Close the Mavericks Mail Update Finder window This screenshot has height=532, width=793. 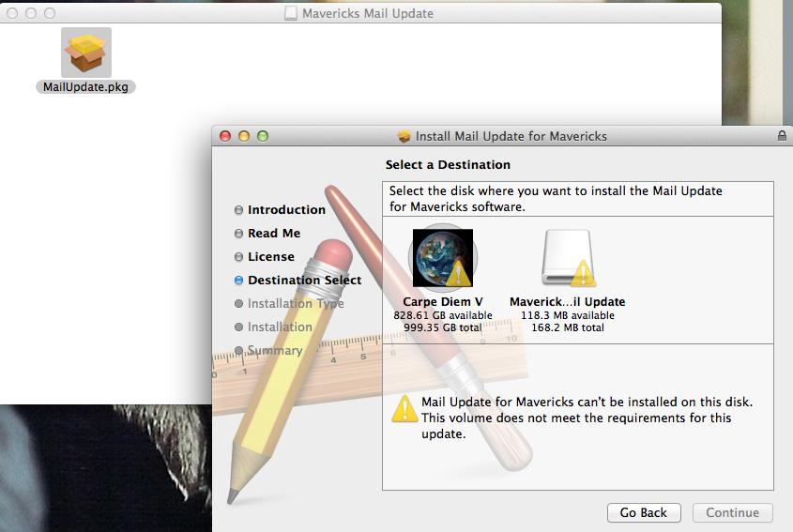12,13
